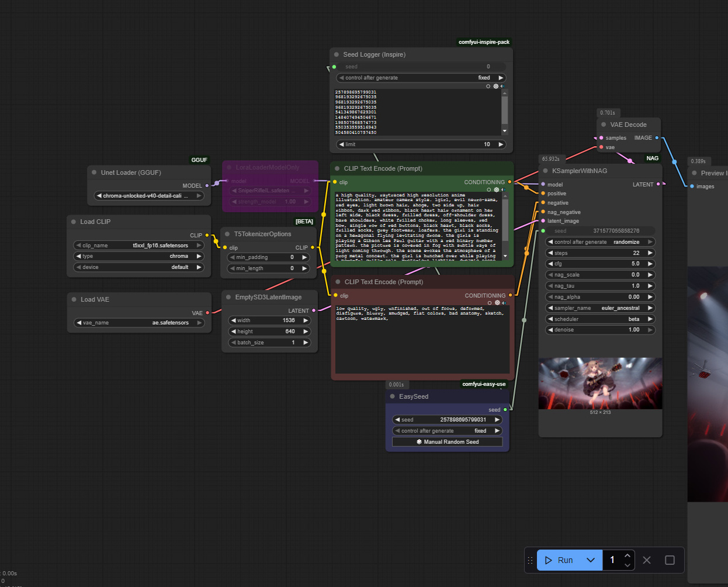
Task: Click the nag_negative input port on KSamplerWithNAG
Action: click(543, 212)
